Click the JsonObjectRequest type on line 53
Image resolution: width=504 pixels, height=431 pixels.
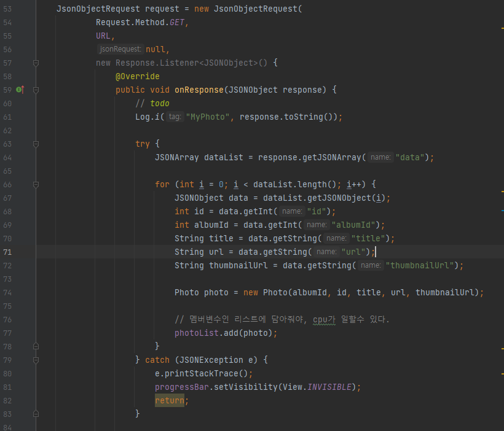[x=98, y=9]
